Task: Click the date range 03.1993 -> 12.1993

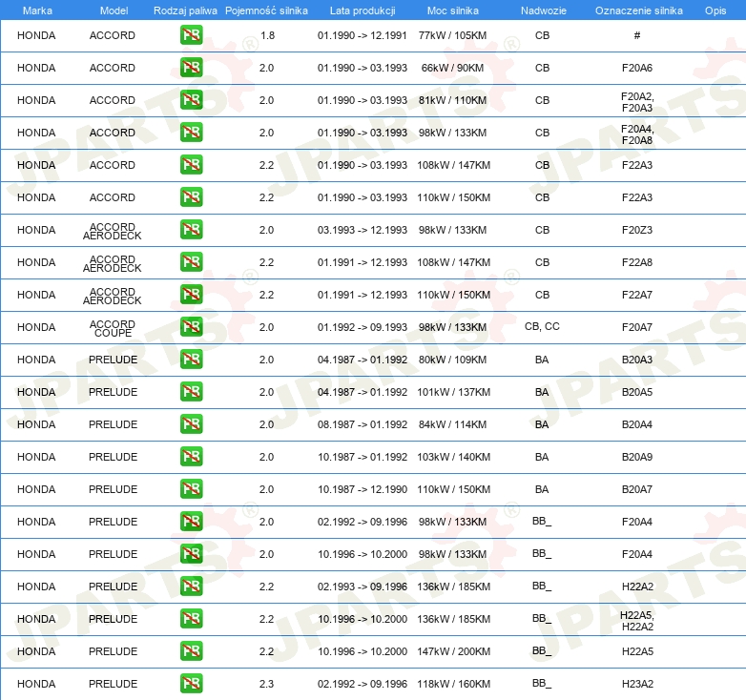Action: pos(363,230)
